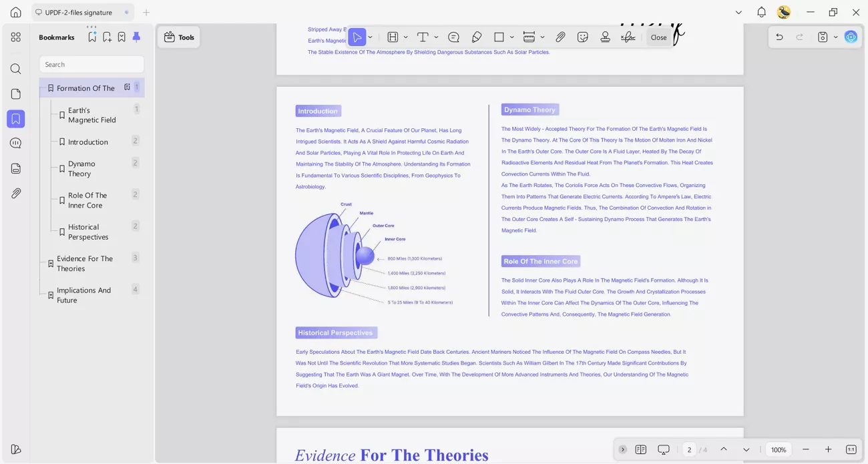The width and height of the screenshot is (868, 464).
Task: Switch to the UPDF-2-files signature tab
Action: pos(78,11)
